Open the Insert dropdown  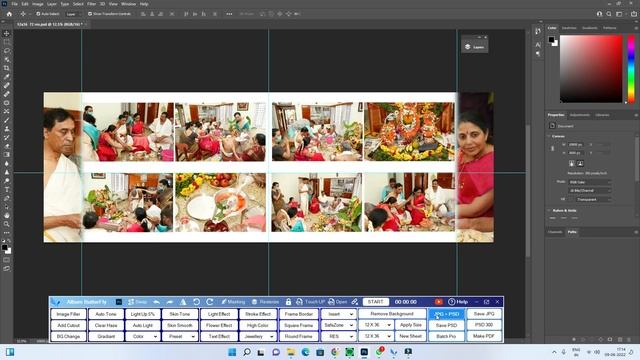click(338, 314)
